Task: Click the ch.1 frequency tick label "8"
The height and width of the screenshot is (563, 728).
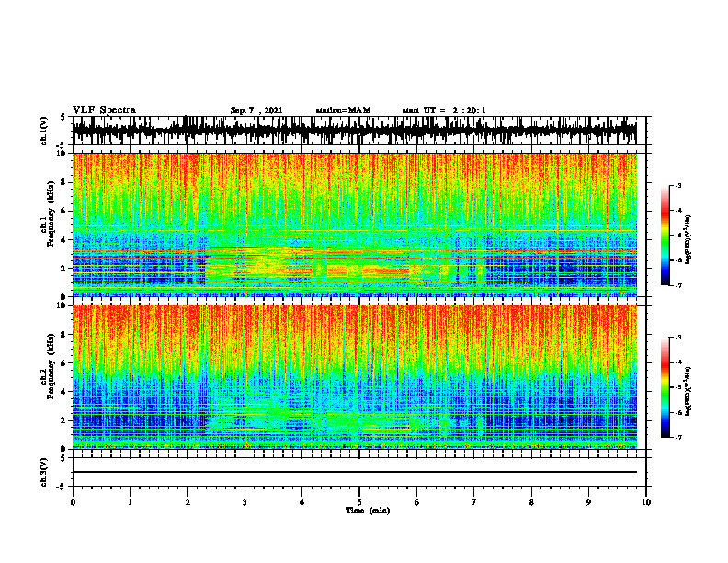Action: point(63,182)
